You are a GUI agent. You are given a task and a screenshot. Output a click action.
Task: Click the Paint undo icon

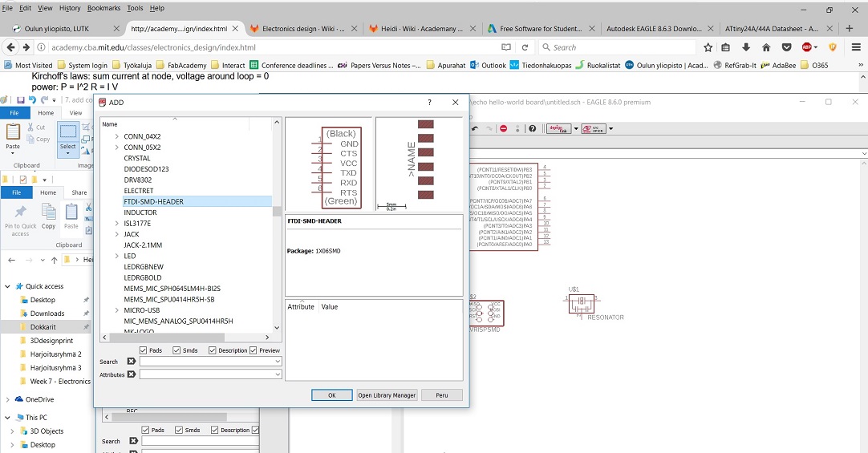pyautogui.click(x=32, y=100)
